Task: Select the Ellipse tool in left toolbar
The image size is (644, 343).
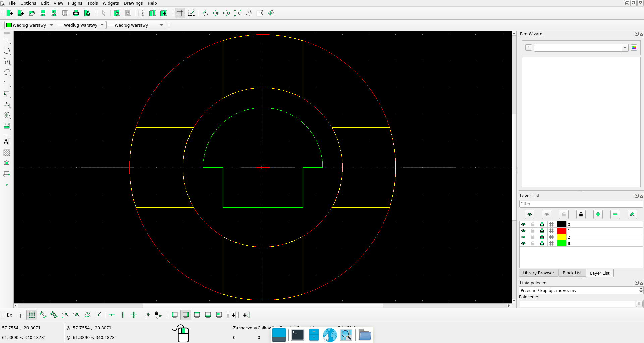Action: pos(7,72)
